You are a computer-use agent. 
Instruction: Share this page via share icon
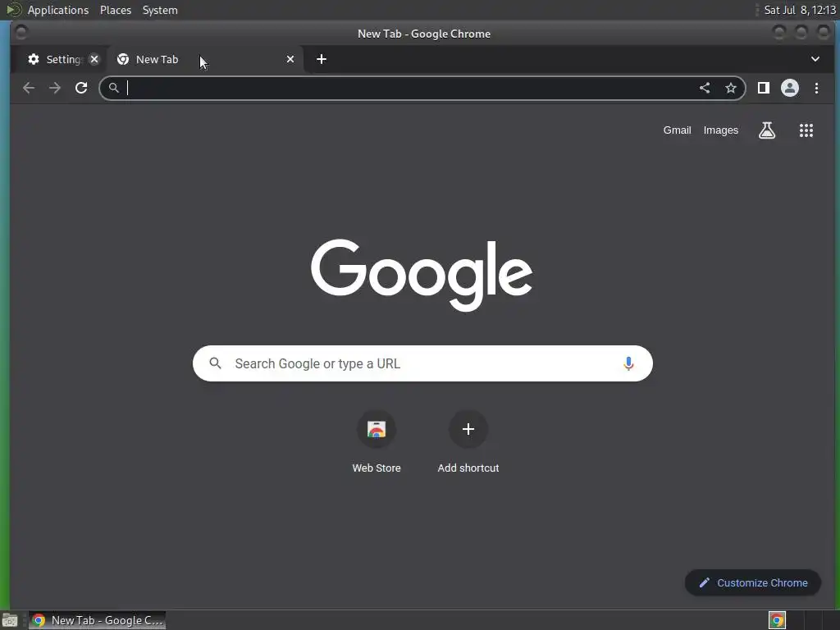705,88
